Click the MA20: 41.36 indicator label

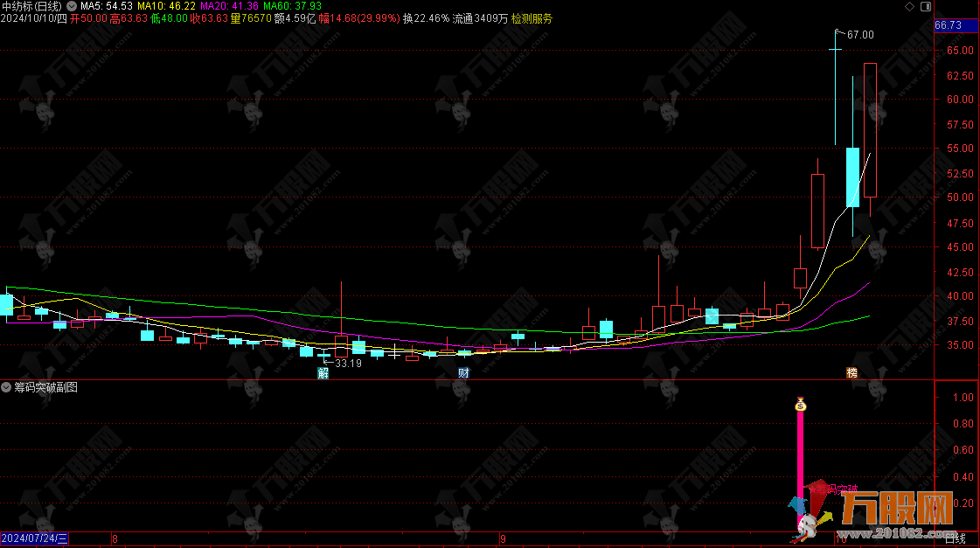pyautogui.click(x=229, y=6)
